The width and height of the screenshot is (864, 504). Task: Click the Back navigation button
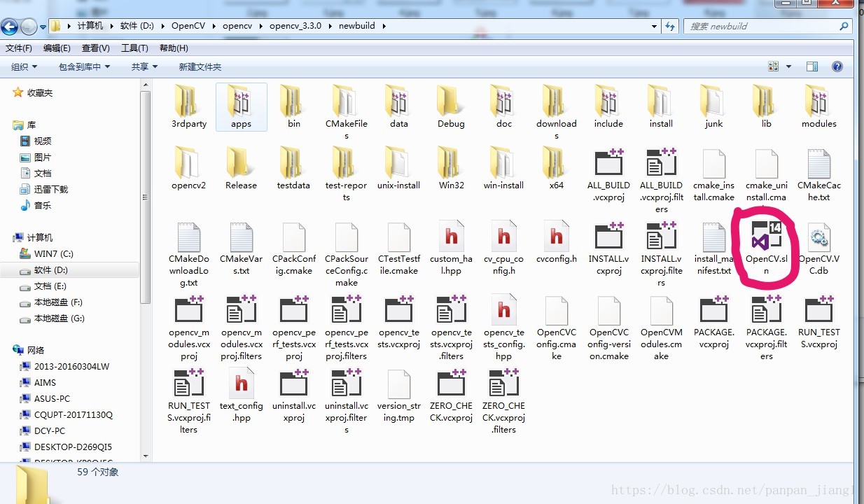tap(10, 27)
